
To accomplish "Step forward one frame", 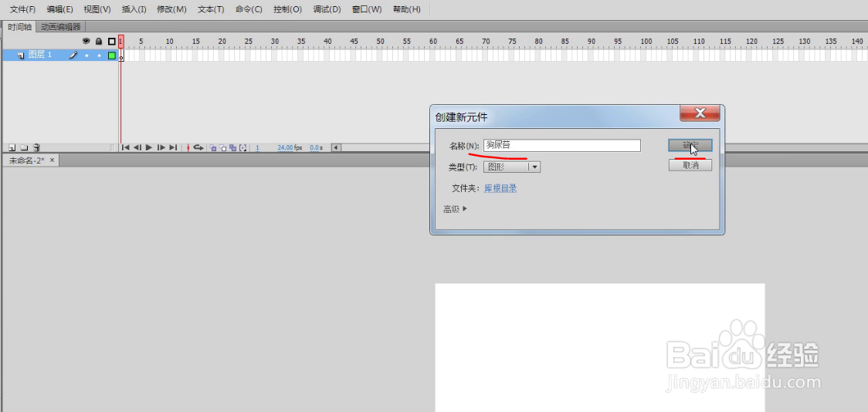I will 161,147.
